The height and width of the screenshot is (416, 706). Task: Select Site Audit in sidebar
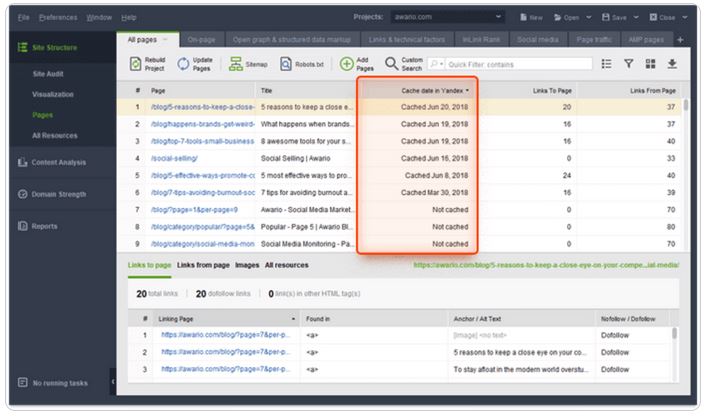tap(48, 74)
